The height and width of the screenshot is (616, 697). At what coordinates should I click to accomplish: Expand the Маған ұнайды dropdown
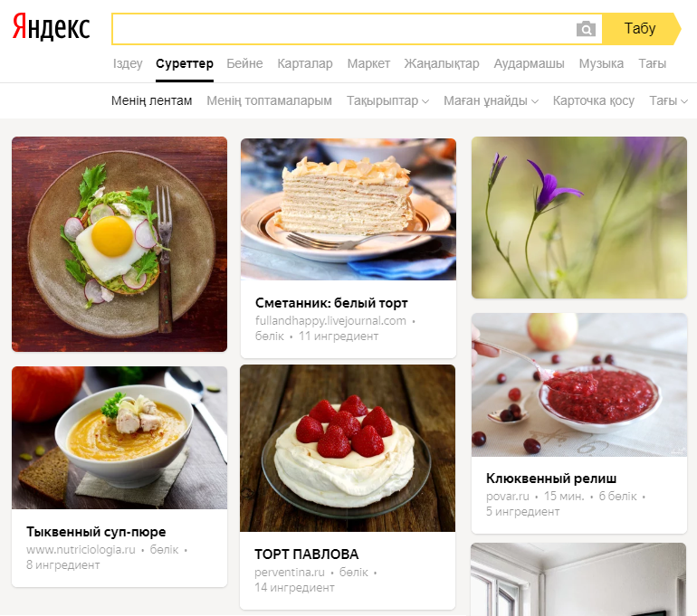(x=491, y=100)
